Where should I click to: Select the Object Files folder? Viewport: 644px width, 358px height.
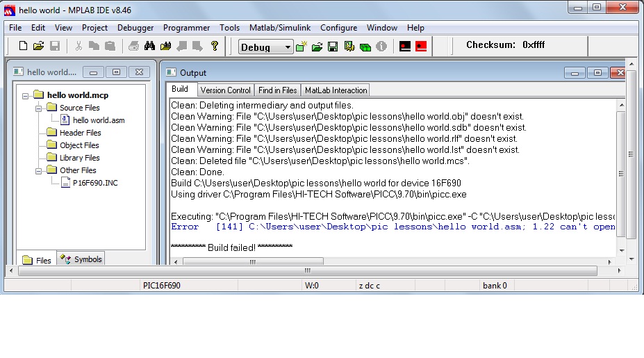pos(79,145)
